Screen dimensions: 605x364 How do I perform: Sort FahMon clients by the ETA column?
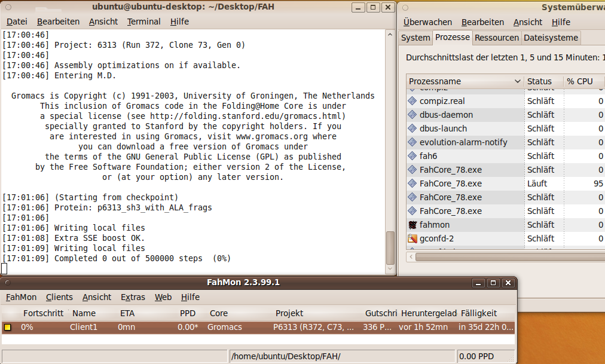(x=127, y=313)
